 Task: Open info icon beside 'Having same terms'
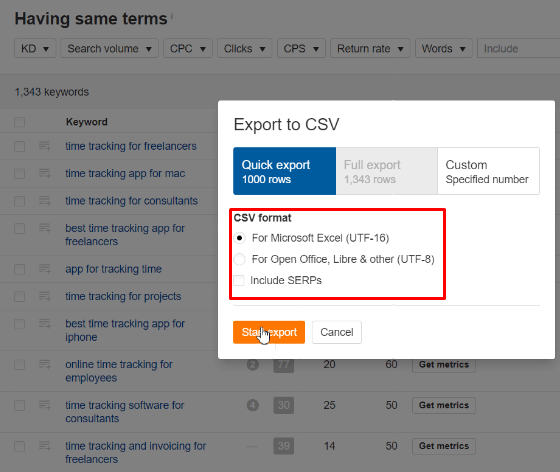point(172,16)
